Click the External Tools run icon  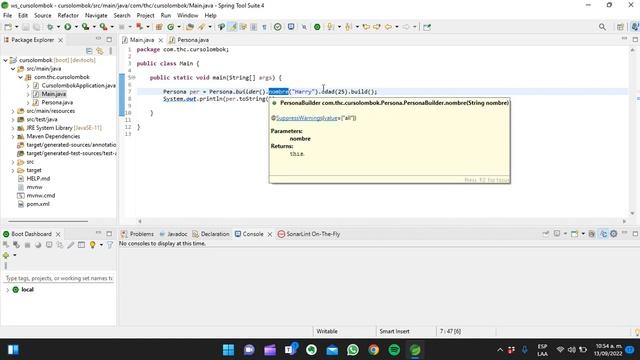(x=103, y=27)
